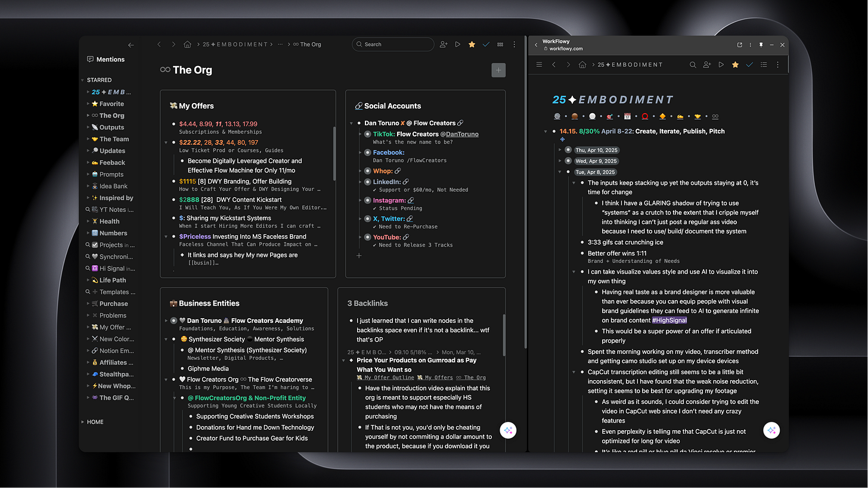This screenshot has width=868, height=488.
Task: Click the calendar emoji link under Embodiment title
Action: coord(627,116)
